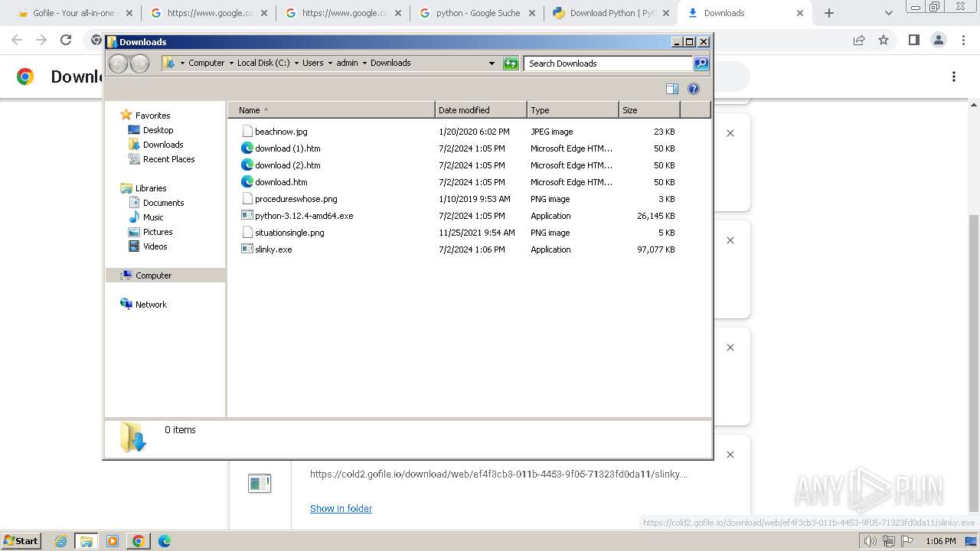This screenshot has width=980, height=551.
Task: Open Desktop in Favorites
Action: coord(158,130)
